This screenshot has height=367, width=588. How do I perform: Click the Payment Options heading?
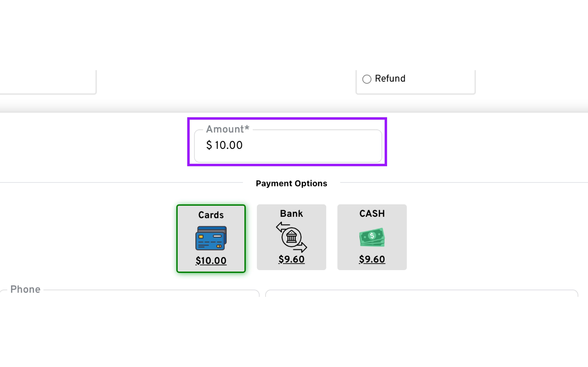pos(291,183)
